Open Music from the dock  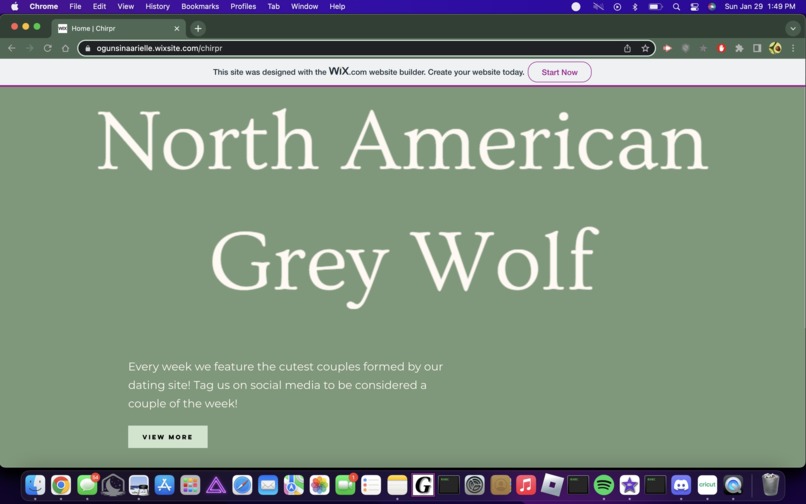(x=526, y=484)
